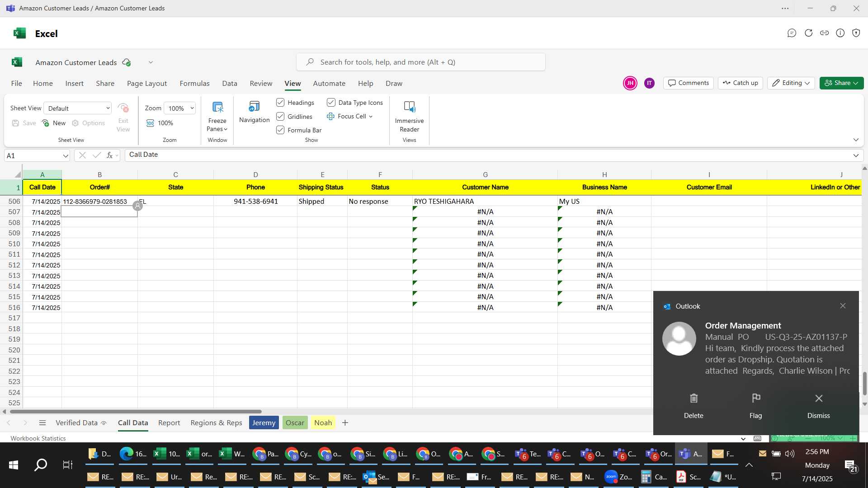Image resolution: width=868 pixels, height=488 pixels.
Task: Click the vertical scrollbar thumb
Action: pyautogui.click(x=864, y=384)
